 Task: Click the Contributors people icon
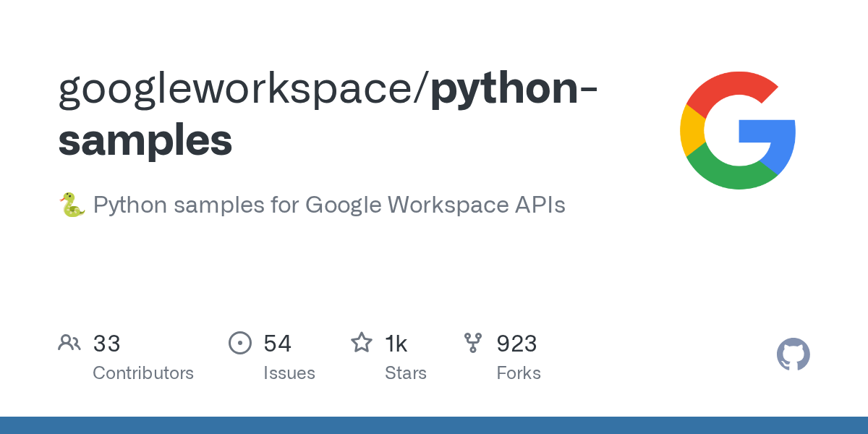pyautogui.click(x=69, y=343)
